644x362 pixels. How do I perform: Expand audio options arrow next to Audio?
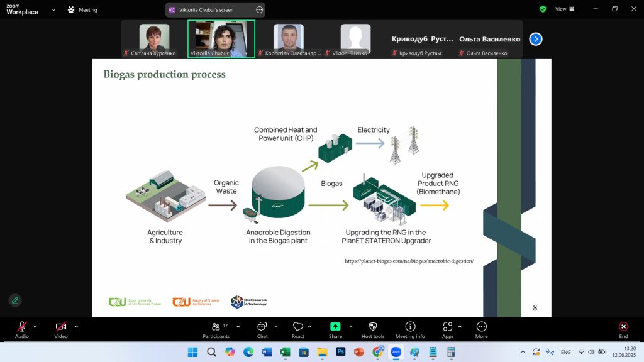click(35, 326)
